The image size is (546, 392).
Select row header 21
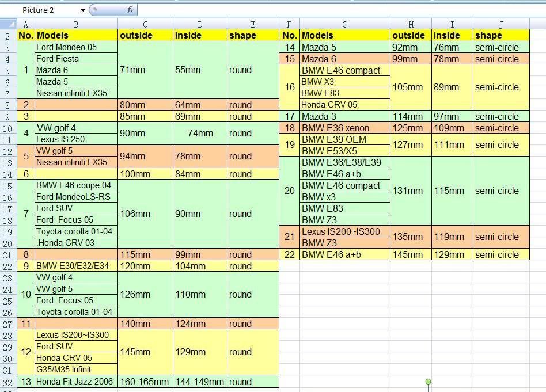[9, 254]
